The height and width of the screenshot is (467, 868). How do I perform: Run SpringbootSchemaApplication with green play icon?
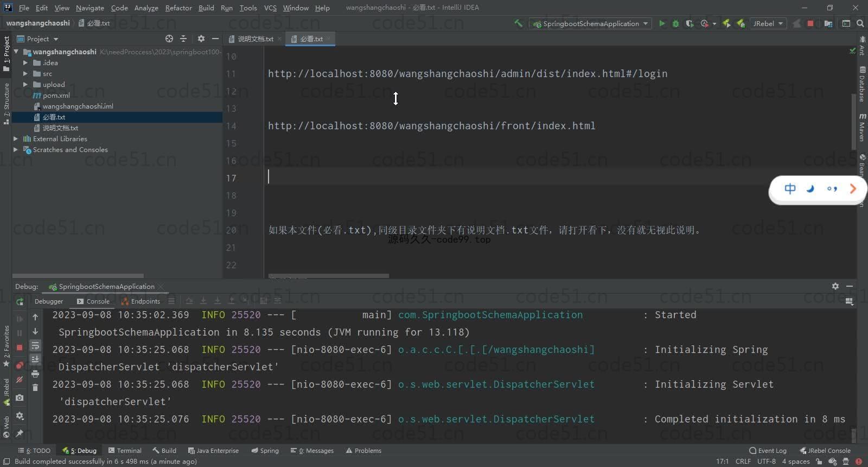coord(662,23)
